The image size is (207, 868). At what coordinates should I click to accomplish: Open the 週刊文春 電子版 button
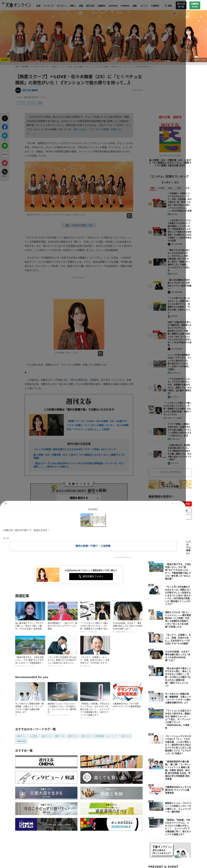[x=181, y=5]
